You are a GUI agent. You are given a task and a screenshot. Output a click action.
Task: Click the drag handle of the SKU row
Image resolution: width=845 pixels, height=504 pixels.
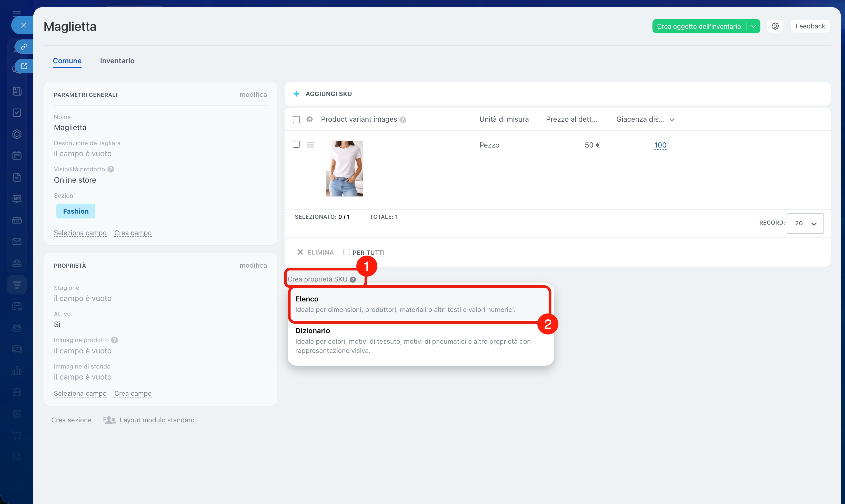(x=310, y=145)
